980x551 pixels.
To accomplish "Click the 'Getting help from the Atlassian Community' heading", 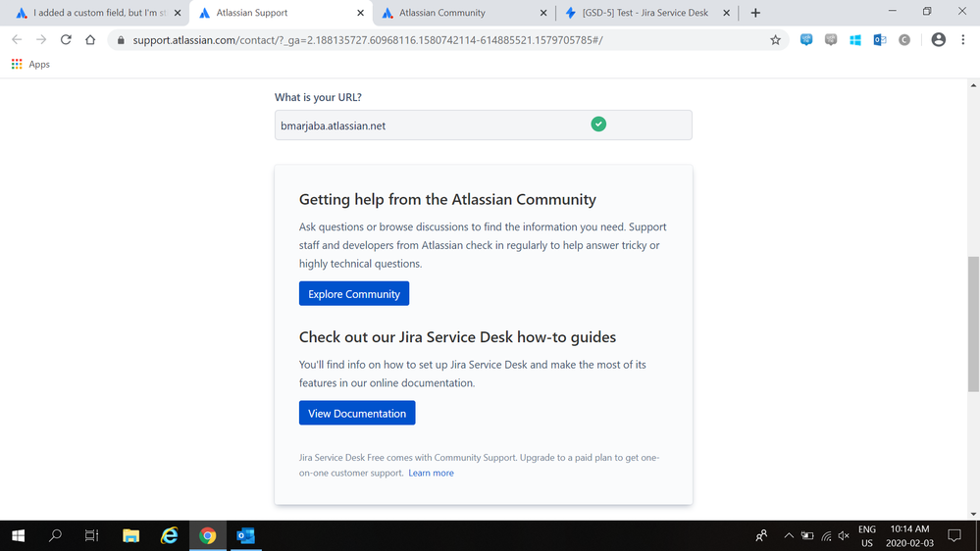I will click(x=447, y=199).
